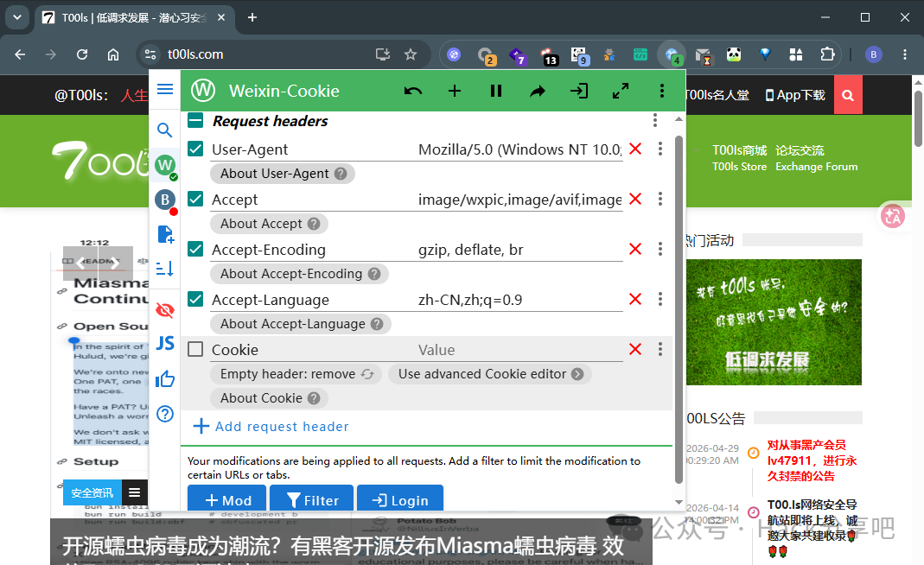Open Accept row more options

coord(660,199)
